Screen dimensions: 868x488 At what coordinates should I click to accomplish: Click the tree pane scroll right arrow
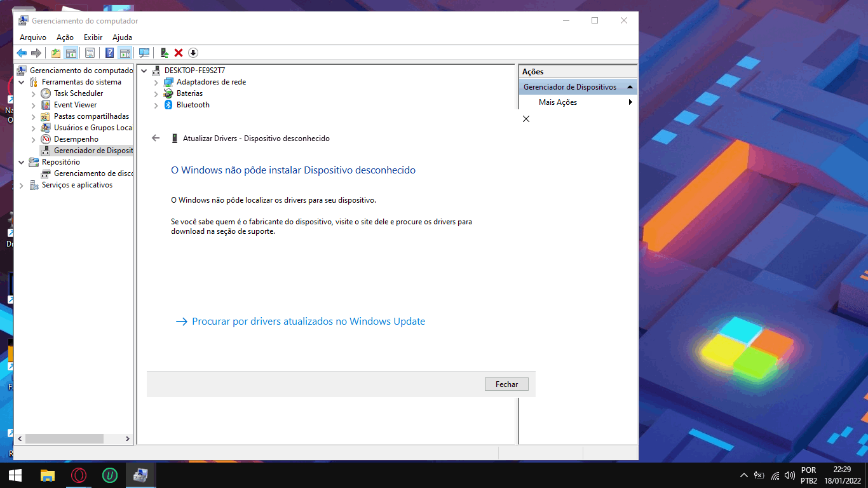coord(128,438)
